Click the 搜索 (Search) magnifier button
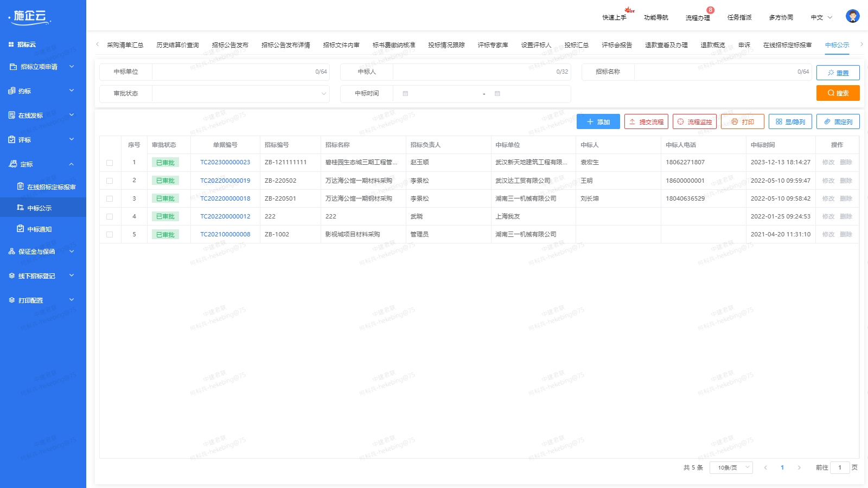868x488 pixels. pos(838,93)
